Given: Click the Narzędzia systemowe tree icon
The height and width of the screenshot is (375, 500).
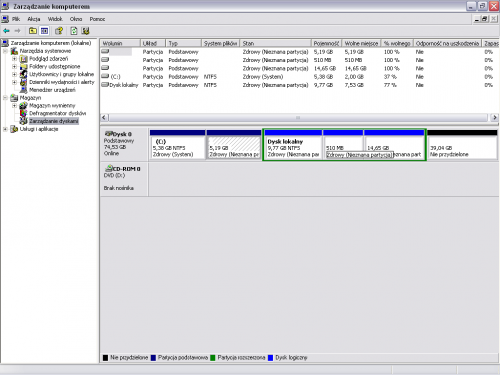Looking at the screenshot, I should point(14,51).
